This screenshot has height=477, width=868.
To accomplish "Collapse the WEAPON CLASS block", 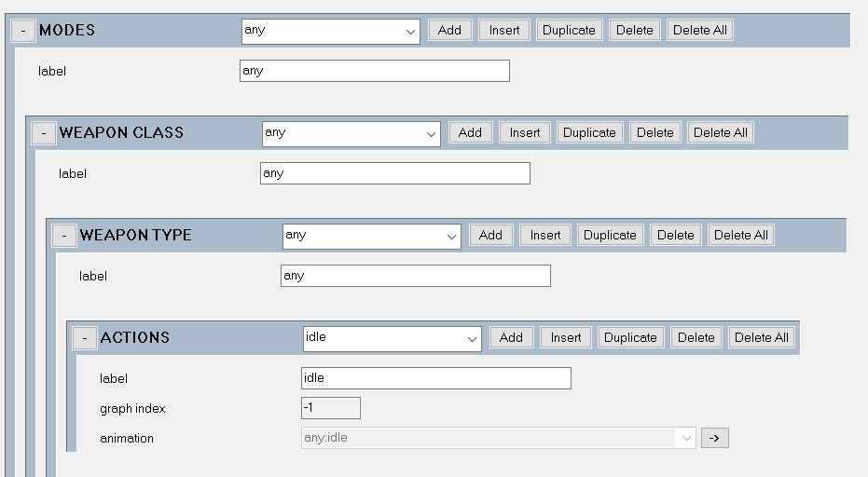I will point(44,133).
